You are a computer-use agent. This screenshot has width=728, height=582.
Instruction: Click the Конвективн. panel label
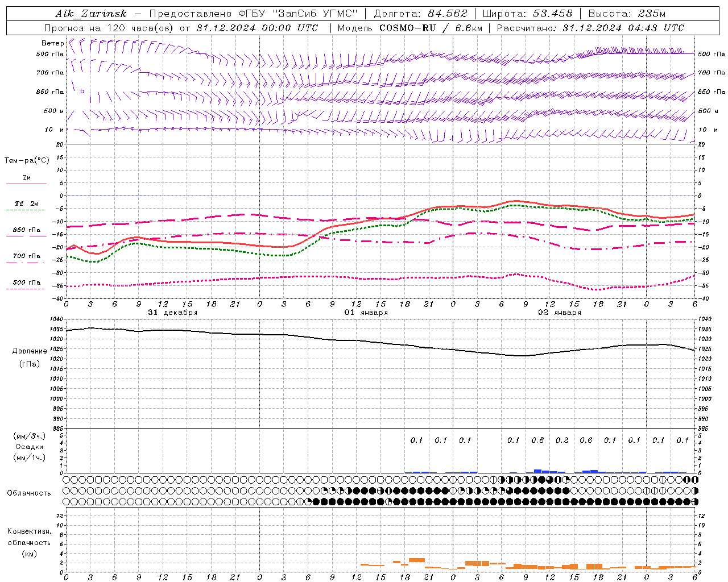[29, 531]
